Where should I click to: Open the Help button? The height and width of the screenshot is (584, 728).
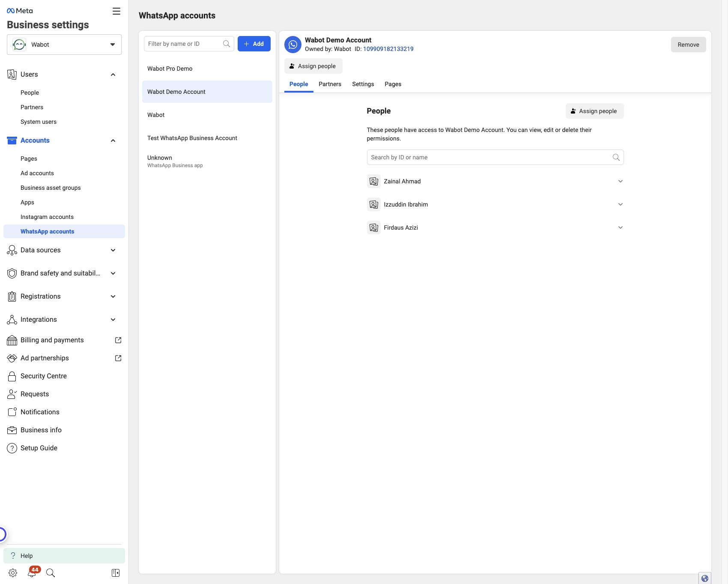(64, 556)
